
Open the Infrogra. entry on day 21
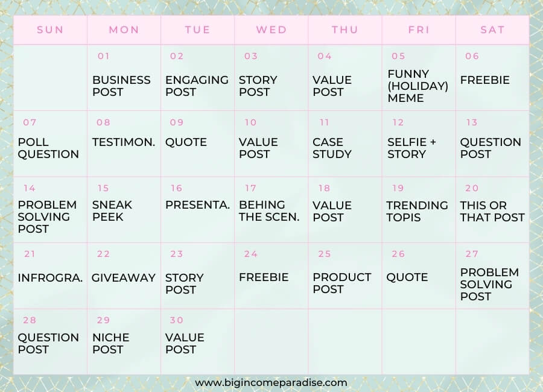click(x=50, y=277)
